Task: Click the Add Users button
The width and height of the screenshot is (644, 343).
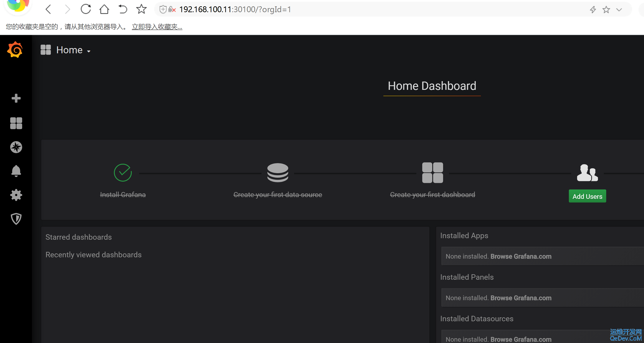Action: tap(587, 196)
